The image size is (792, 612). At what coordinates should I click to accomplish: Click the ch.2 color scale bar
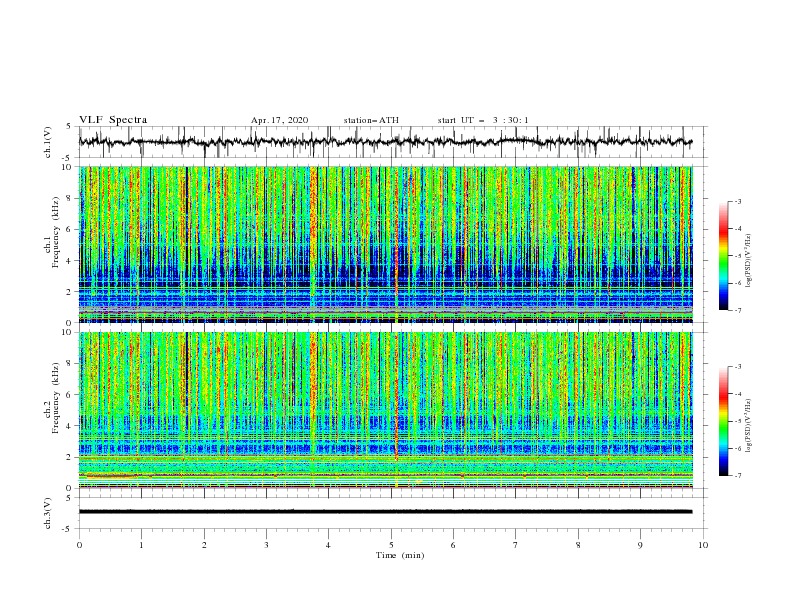[x=723, y=421]
